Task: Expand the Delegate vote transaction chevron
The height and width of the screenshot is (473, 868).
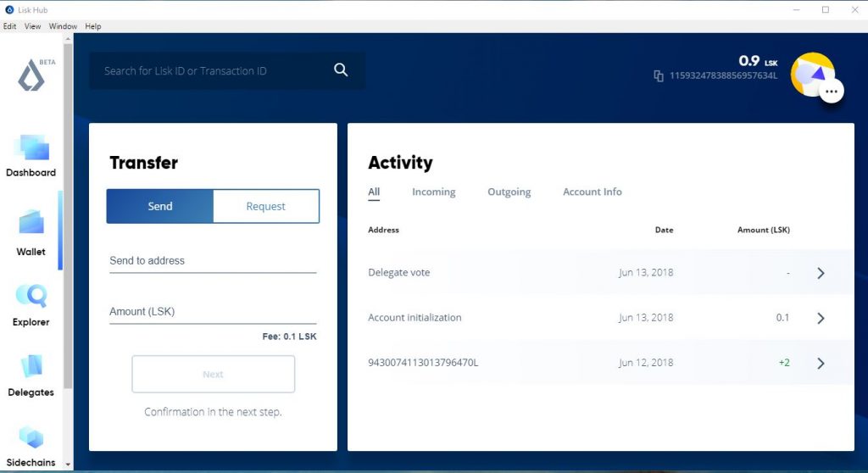Action: [821, 273]
